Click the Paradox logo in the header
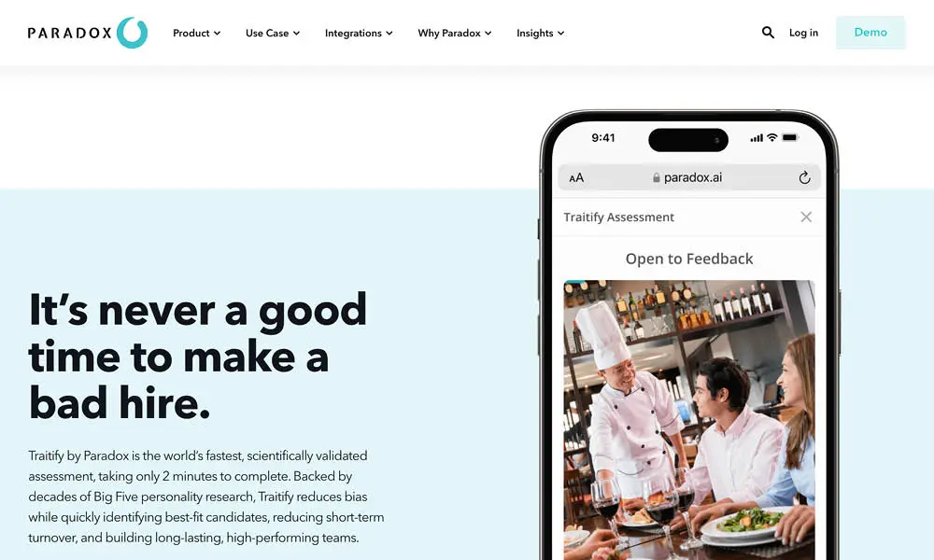 88,33
